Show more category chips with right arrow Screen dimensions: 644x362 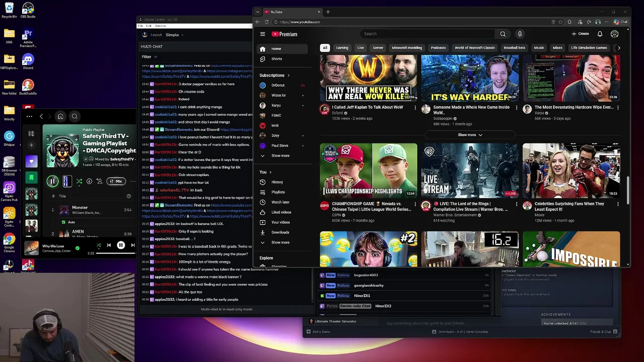click(618, 48)
